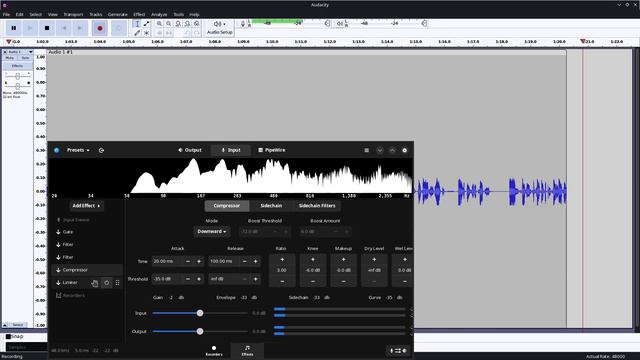640x360 pixels.
Task: Adjust the compressor Input gain slider
Action: [x=200, y=313]
